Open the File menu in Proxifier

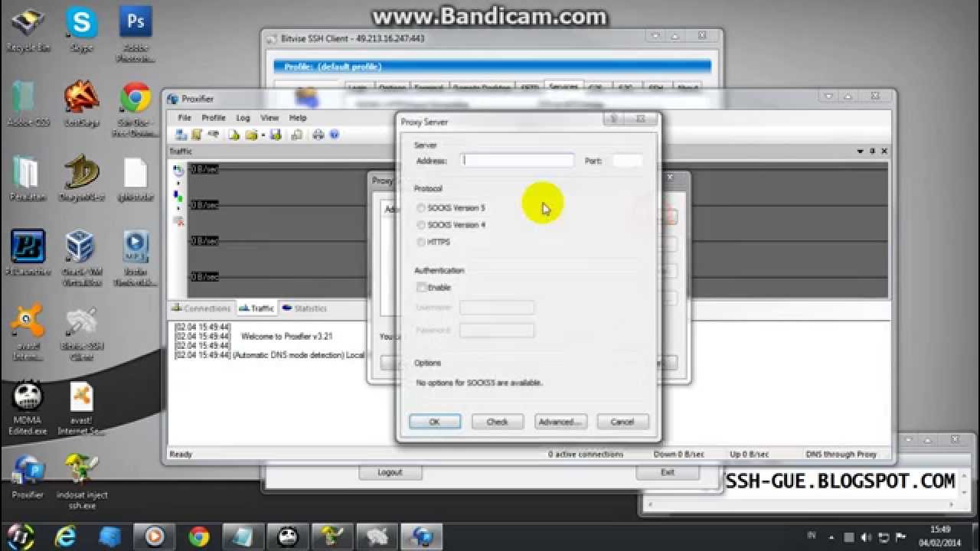[185, 118]
